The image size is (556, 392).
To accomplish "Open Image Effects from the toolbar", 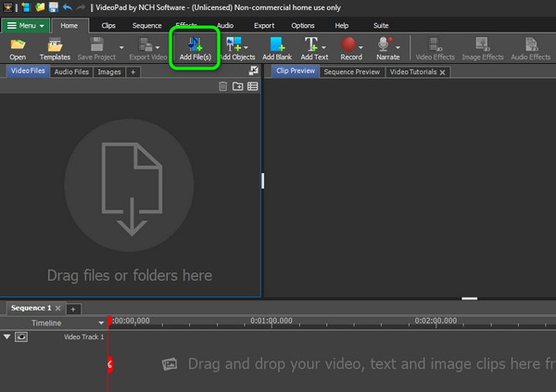I will click(483, 48).
